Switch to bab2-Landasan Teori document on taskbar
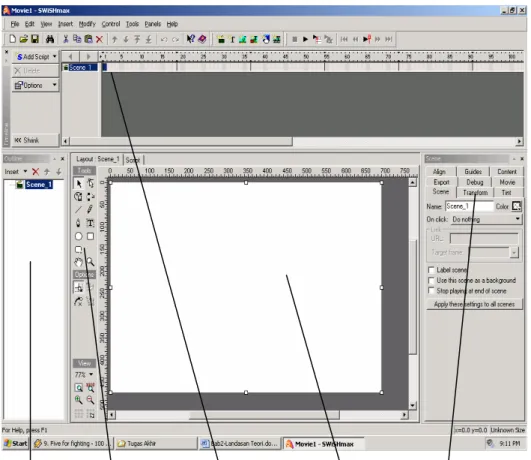 239,443
